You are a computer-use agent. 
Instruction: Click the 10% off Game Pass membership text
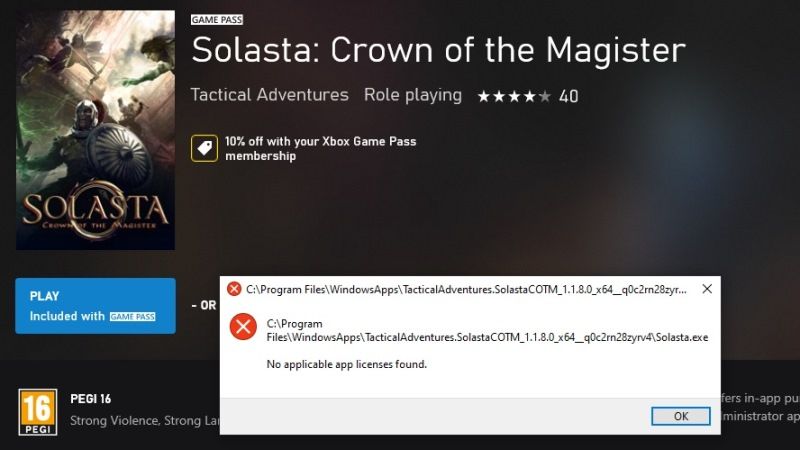tap(320, 148)
